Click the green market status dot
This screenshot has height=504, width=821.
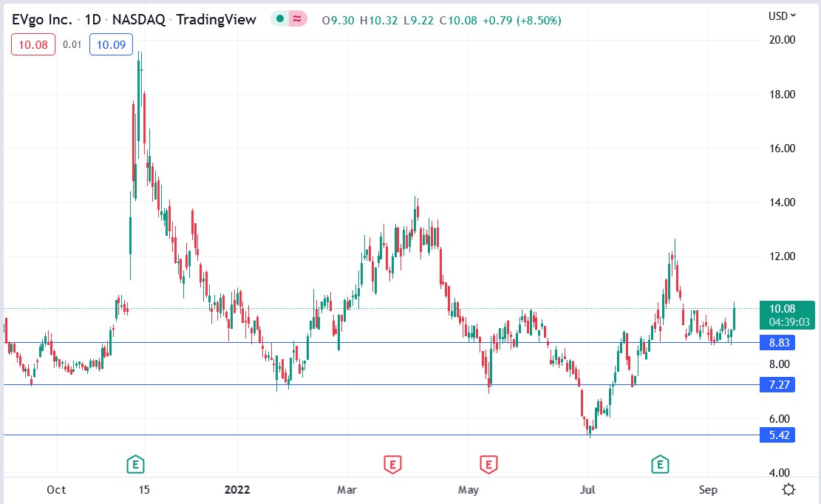(x=279, y=20)
